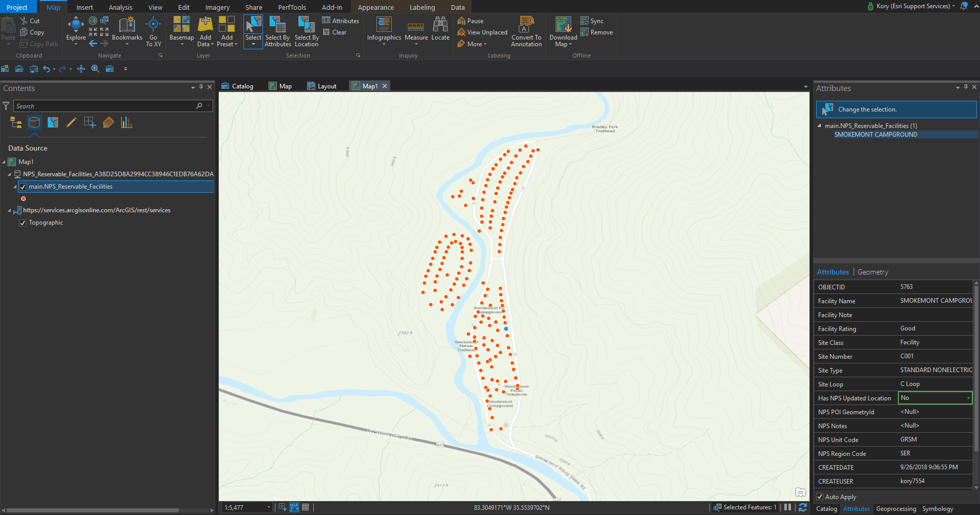
Task: Click Remove in the Offline group
Action: (596, 32)
